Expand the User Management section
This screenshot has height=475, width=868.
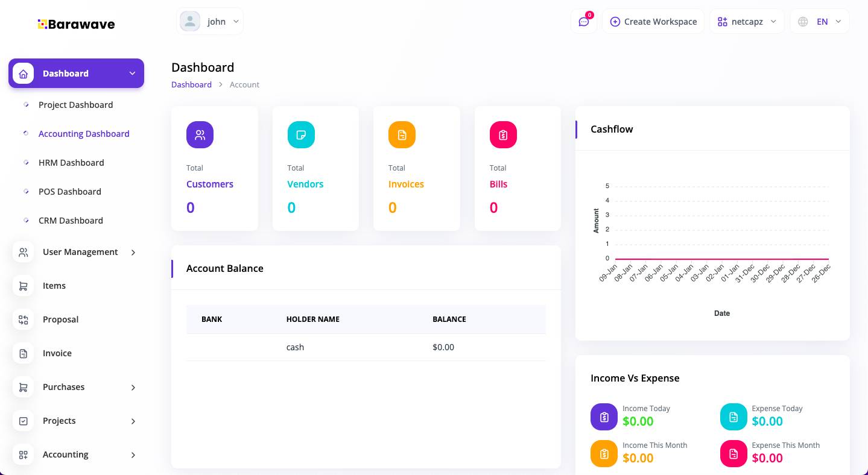coord(80,252)
